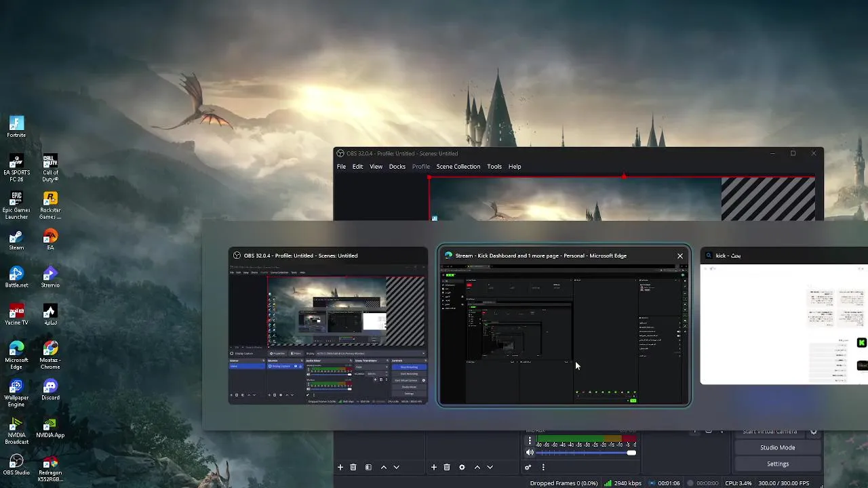The width and height of the screenshot is (868, 488).
Task: Switch to the kick search window thumbnail
Action: pos(784,316)
